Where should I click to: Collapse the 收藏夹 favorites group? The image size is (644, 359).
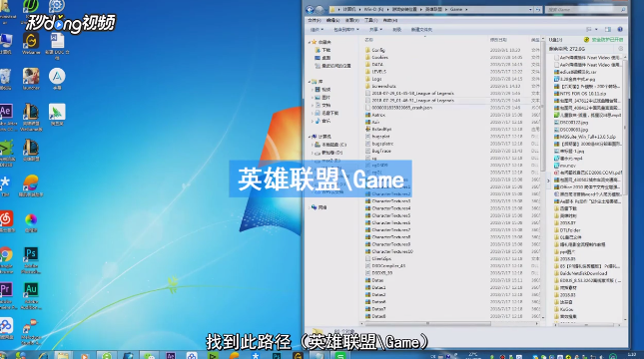[x=310, y=42]
